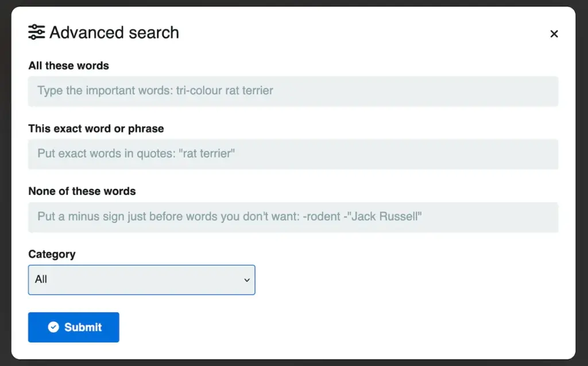Click inside the All these words field
The image size is (588, 366).
pyautogui.click(x=293, y=91)
